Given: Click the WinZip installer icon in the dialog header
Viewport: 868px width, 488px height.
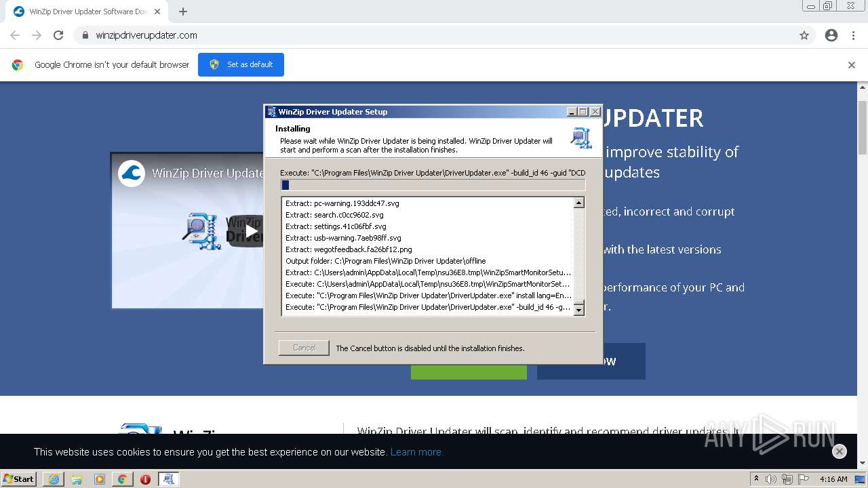Looking at the screenshot, I should pos(581,137).
